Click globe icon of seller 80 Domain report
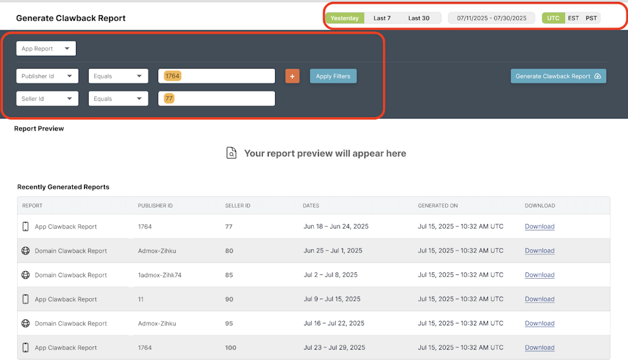The height and width of the screenshot is (364, 628). 25,251
